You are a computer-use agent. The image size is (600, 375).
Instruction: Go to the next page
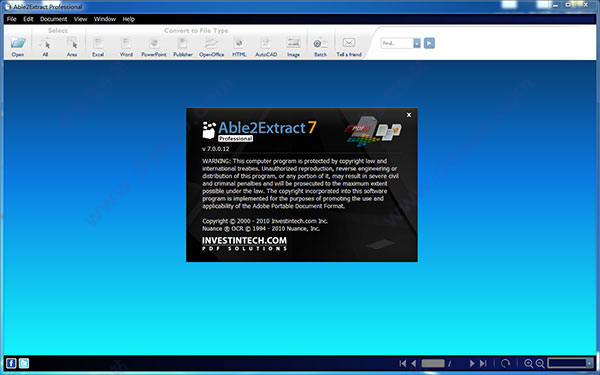tap(472, 363)
